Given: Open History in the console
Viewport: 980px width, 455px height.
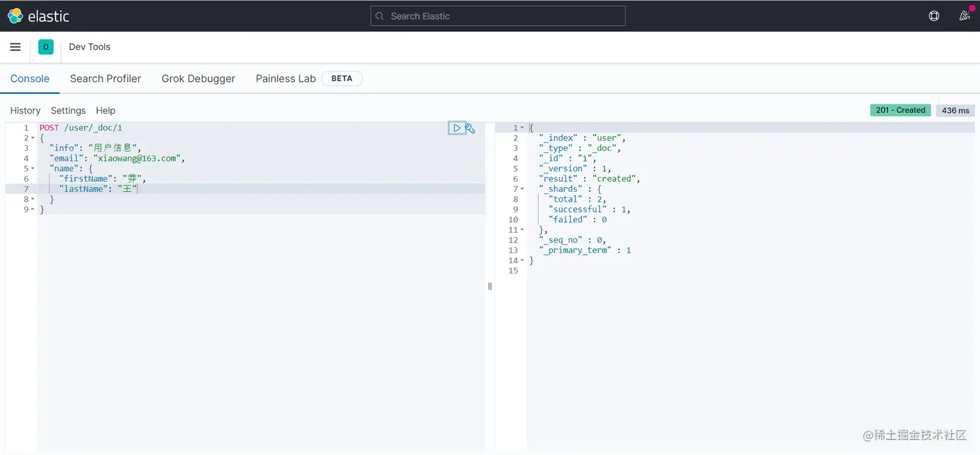Looking at the screenshot, I should click(25, 111).
